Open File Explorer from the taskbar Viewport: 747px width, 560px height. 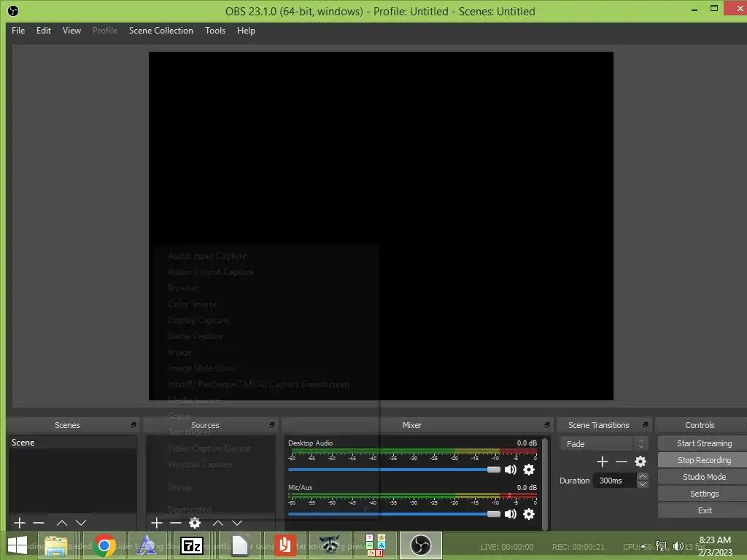coord(55,545)
